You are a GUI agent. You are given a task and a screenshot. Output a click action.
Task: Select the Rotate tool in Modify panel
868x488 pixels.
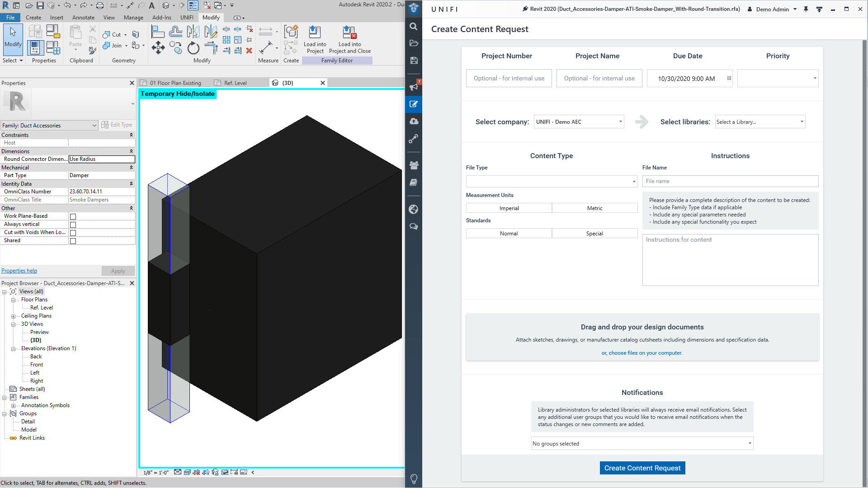coord(193,48)
